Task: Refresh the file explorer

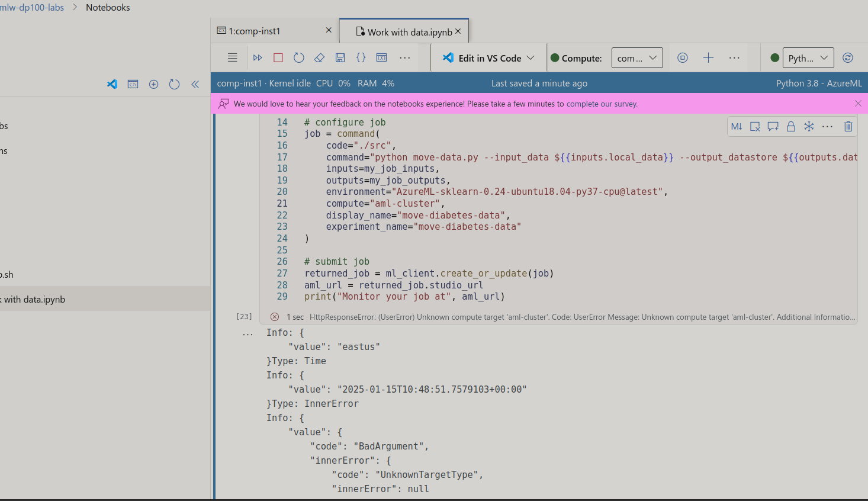Action: point(174,84)
